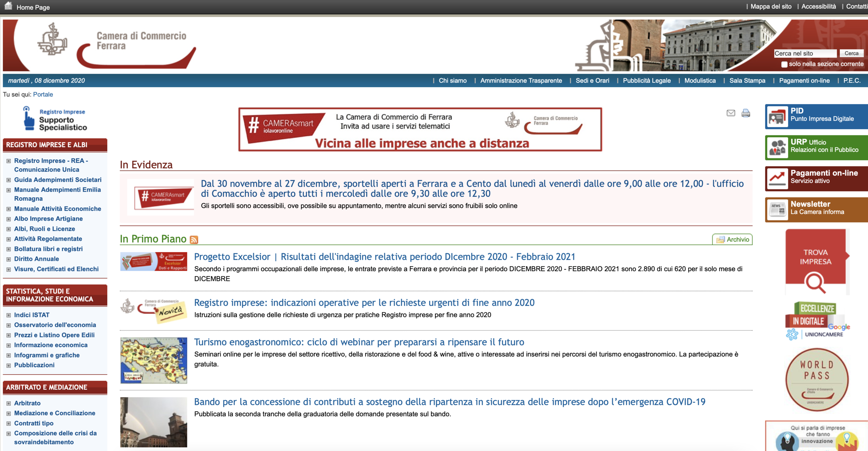Open the Turismo enogastronomico map thumbnail
The width and height of the screenshot is (868, 451).
click(x=153, y=360)
